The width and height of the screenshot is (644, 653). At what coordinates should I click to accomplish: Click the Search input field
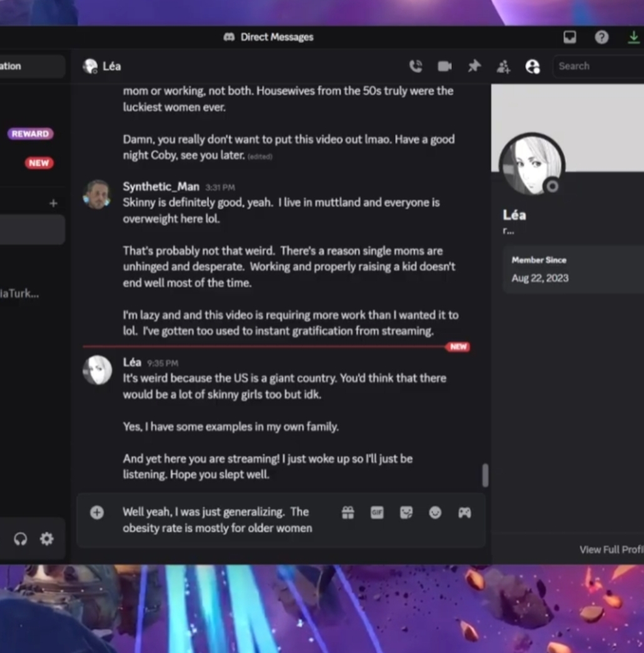coord(598,66)
